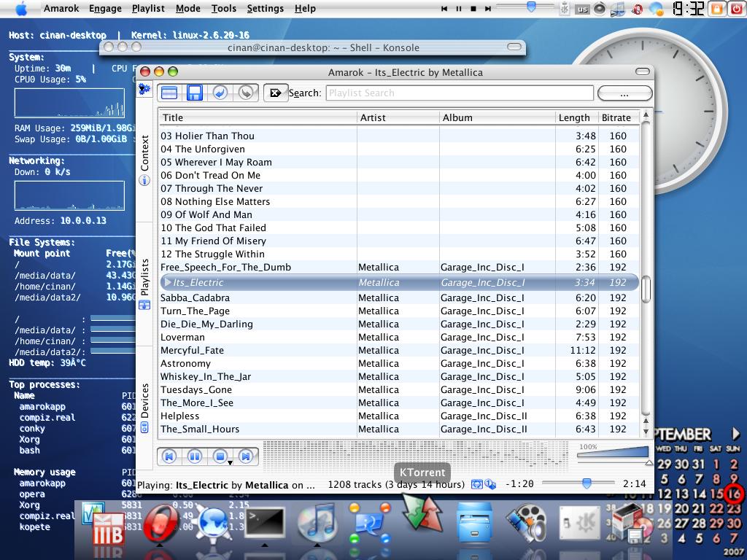Launch Opera from the dock
The width and height of the screenshot is (747, 560).
(161, 524)
